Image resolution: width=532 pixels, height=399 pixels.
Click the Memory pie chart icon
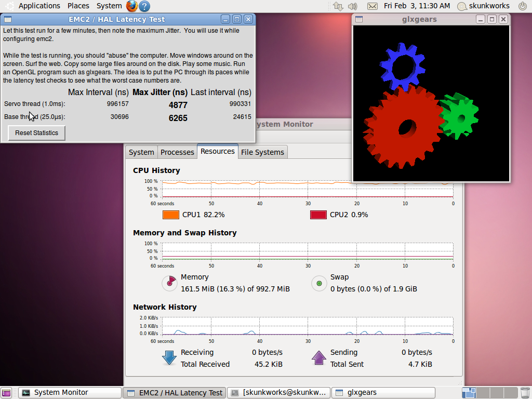(169, 283)
